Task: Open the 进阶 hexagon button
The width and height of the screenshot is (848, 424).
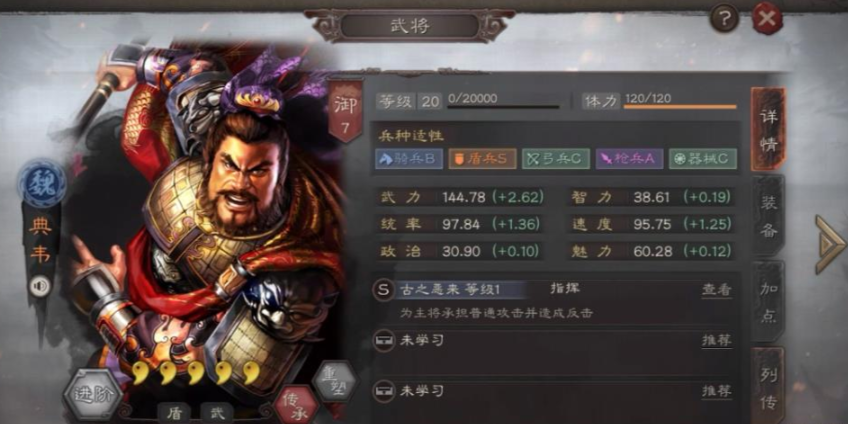Action: click(x=93, y=394)
